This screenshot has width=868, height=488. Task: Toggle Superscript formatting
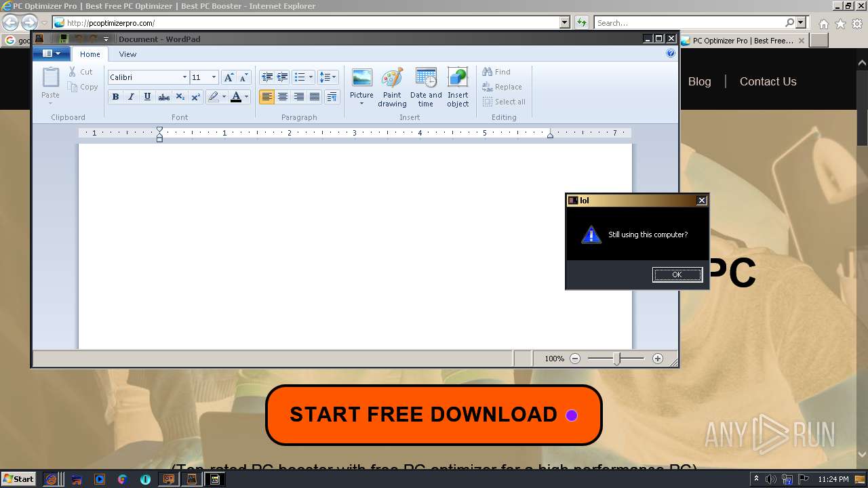[195, 97]
